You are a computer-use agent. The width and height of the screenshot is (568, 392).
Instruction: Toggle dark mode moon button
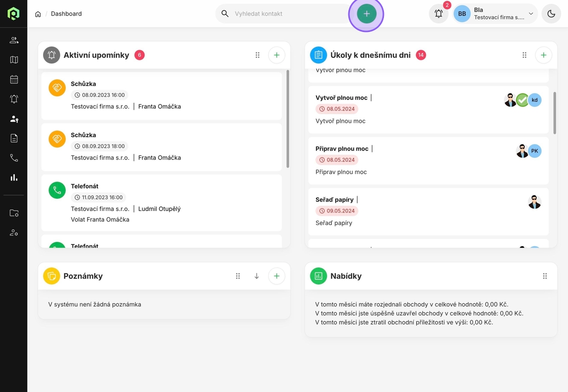(551, 14)
